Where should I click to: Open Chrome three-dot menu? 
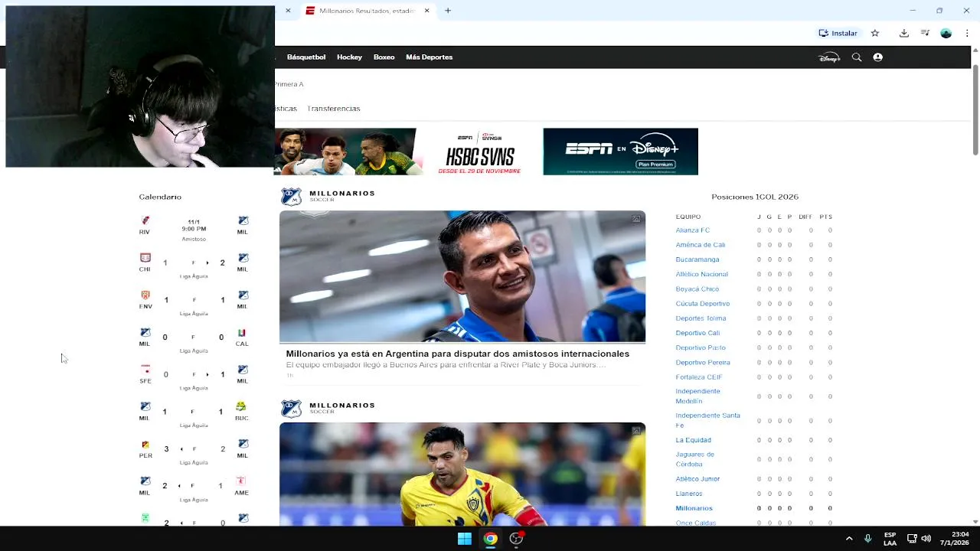coord(968,33)
